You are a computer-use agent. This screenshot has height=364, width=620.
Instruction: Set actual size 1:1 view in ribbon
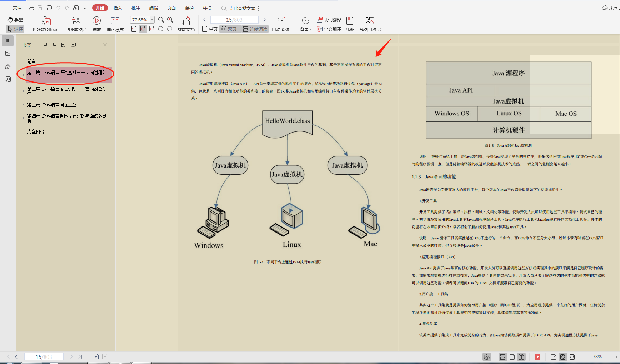tap(134, 29)
